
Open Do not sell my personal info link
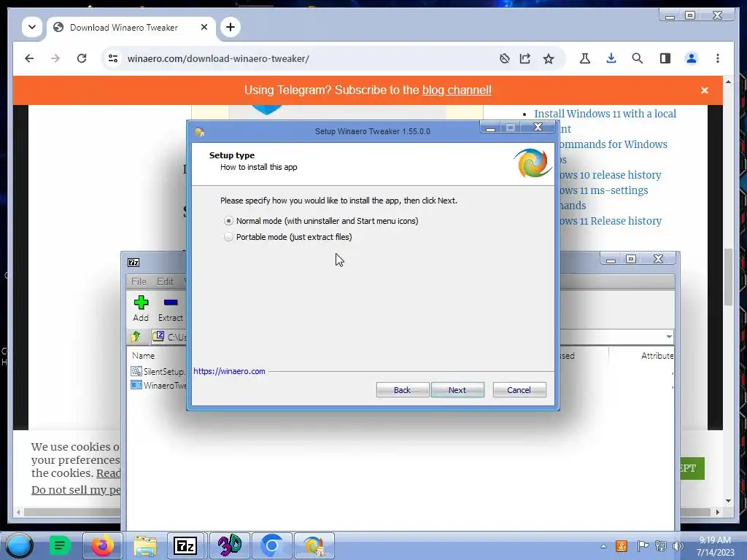(x=76, y=490)
